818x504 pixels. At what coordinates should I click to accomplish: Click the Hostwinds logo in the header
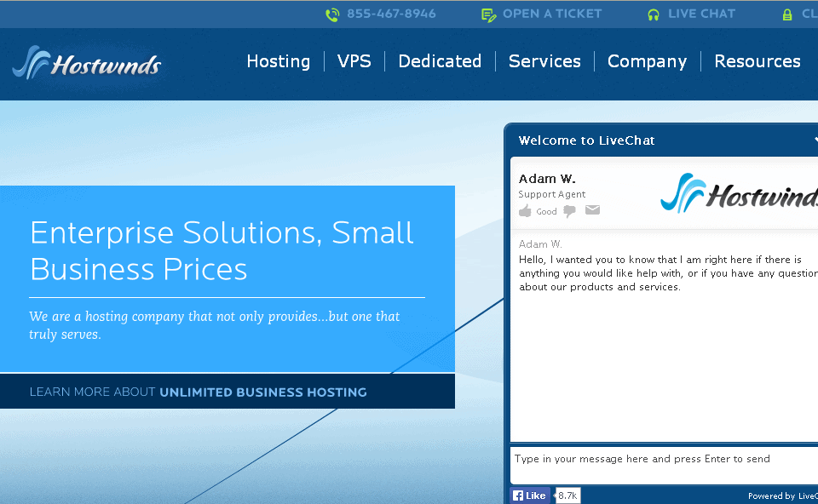(x=87, y=63)
